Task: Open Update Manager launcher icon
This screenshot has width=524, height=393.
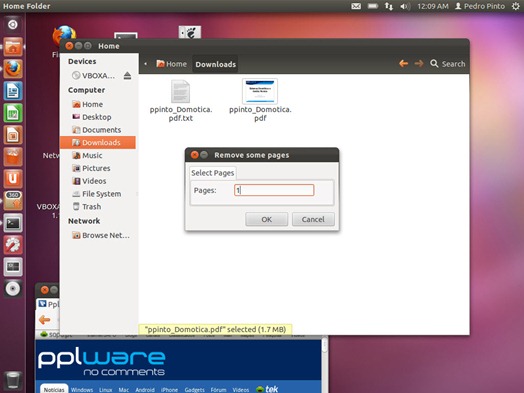Action: [x=13, y=201]
